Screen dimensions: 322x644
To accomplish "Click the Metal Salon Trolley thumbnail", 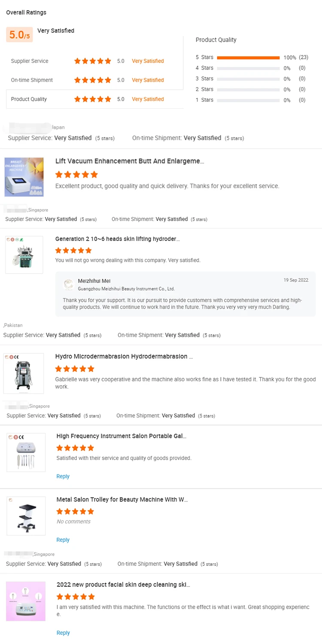I will coord(26,516).
